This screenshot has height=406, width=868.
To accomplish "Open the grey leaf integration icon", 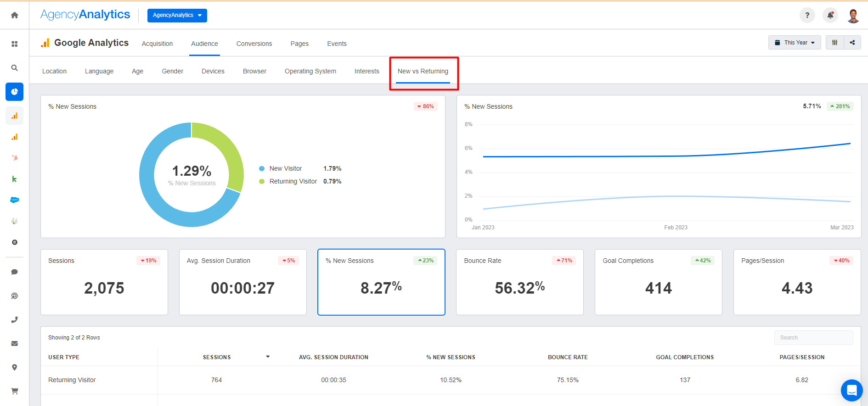I will click(15, 221).
